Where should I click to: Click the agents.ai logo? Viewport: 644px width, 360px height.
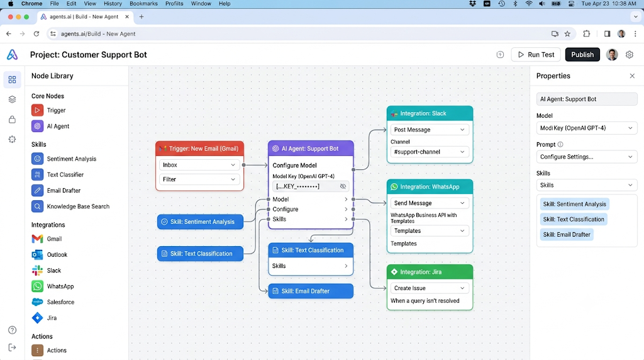tap(13, 55)
